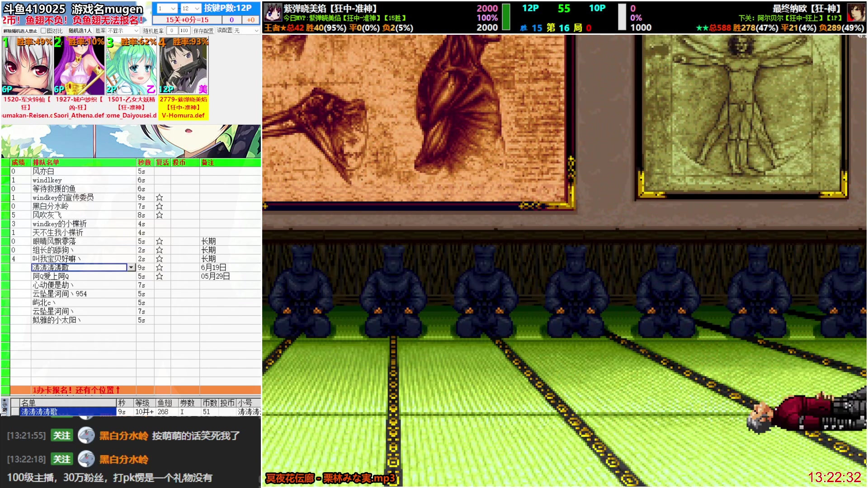
Task: Toggle the 图对比 checkbox
Action: coord(43,31)
